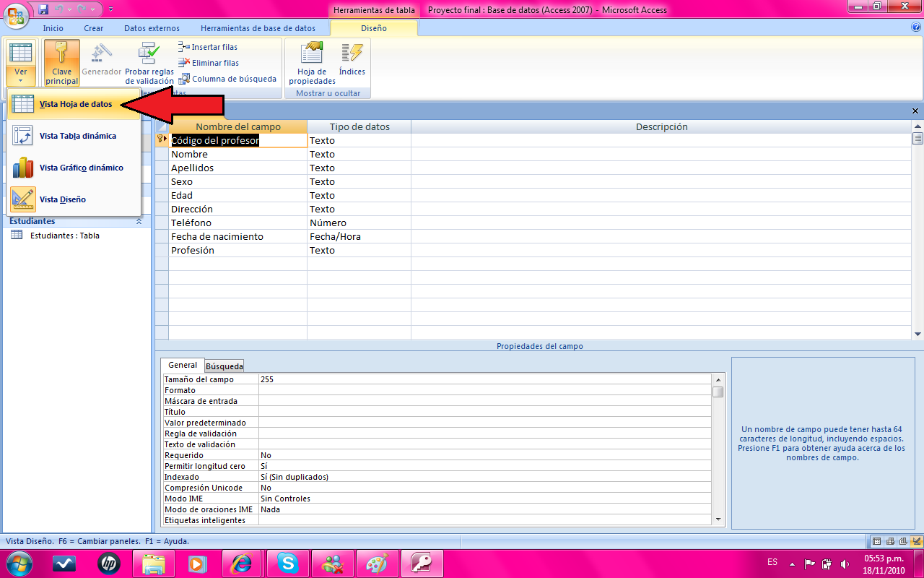This screenshot has height=578, width=924.
Task: Click the properties list scroll down arrow
Action: [x=718, y=519]
